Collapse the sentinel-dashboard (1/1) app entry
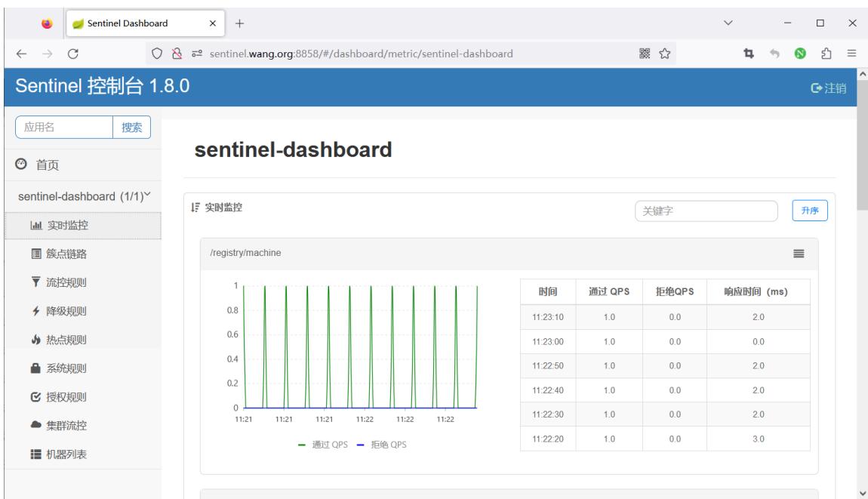 83,196
